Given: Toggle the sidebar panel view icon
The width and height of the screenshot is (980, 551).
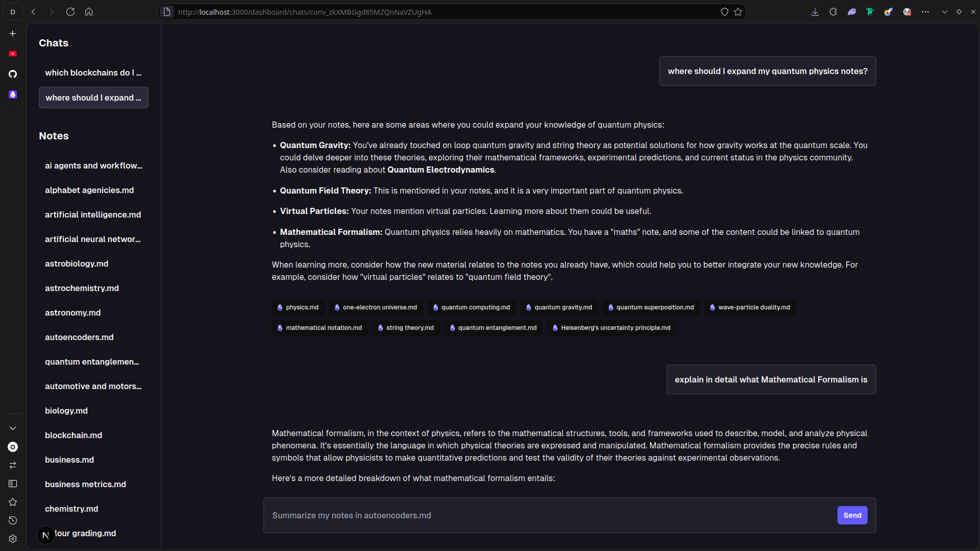Looking at the screenshot, I should click(12, 484).
